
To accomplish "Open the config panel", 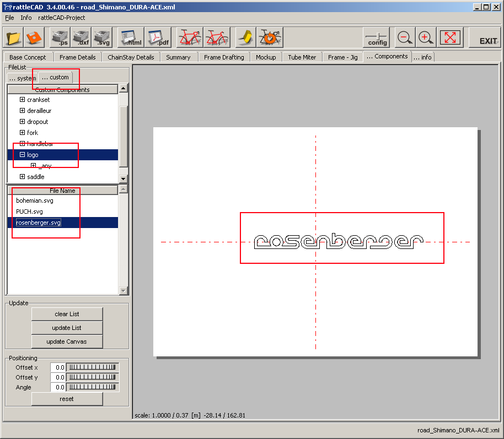I will coord(377,37).
